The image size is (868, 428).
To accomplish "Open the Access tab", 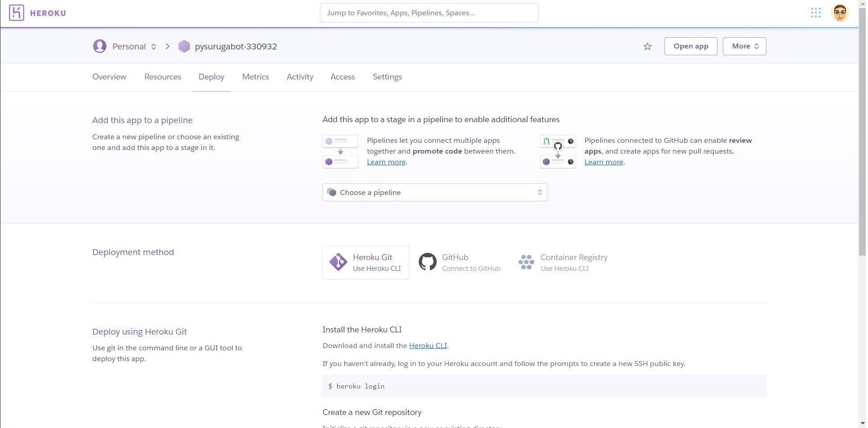I will [x=342, y=77].
